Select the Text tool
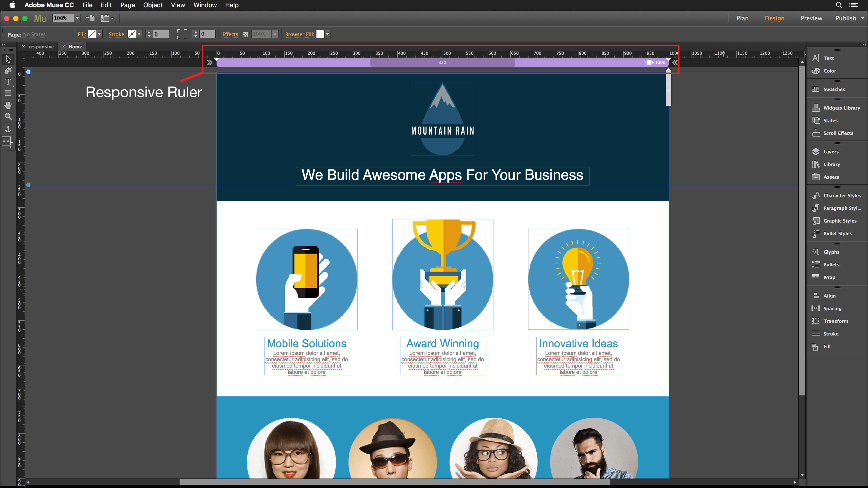Viewport: 868px width, 488px height. pyautogui.click(x=8, y=82)
